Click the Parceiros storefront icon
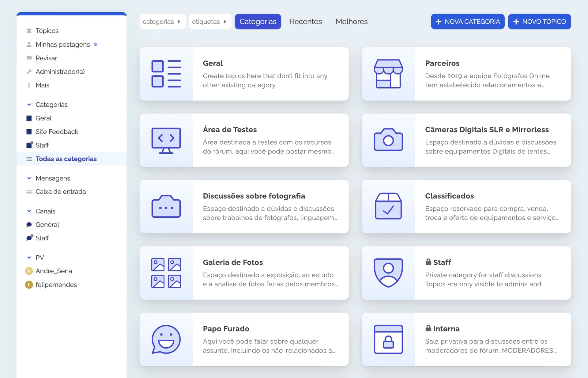588x378 pixels. 388,74
